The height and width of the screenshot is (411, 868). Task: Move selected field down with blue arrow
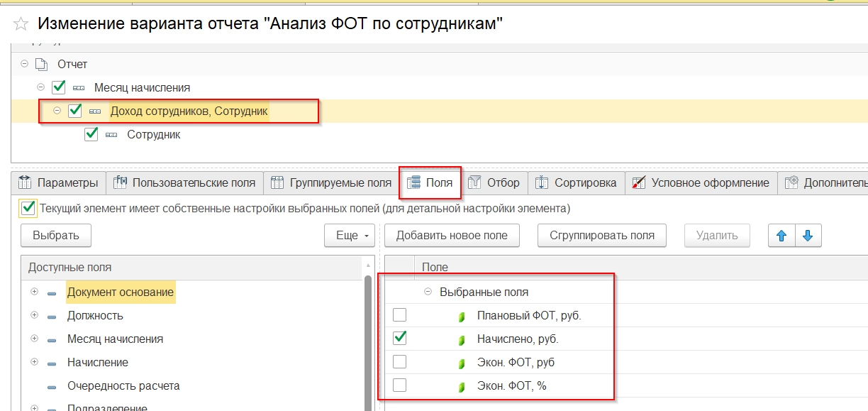tap(808, 236)
